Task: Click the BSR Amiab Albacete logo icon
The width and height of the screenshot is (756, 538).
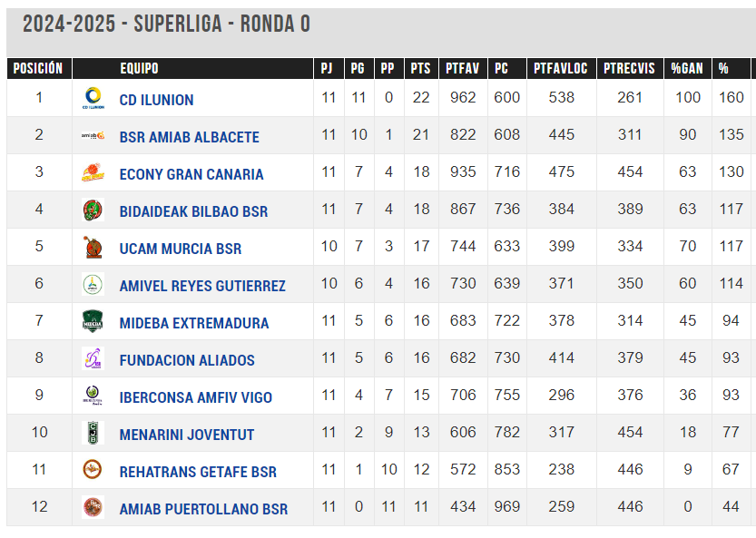Action: point(93,135)
